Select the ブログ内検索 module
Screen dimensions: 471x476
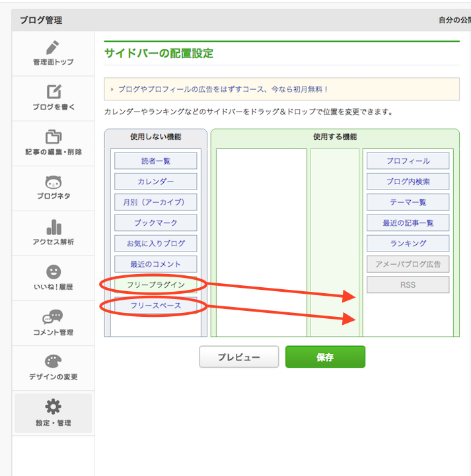click(x=408, y=181)
